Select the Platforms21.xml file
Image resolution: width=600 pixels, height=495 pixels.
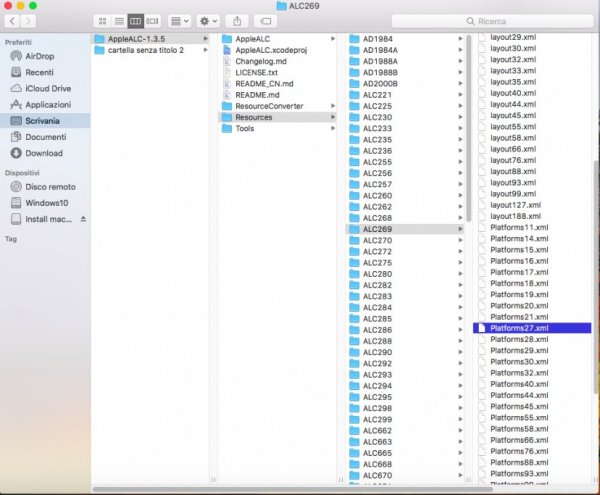click(x=532, y=317)
